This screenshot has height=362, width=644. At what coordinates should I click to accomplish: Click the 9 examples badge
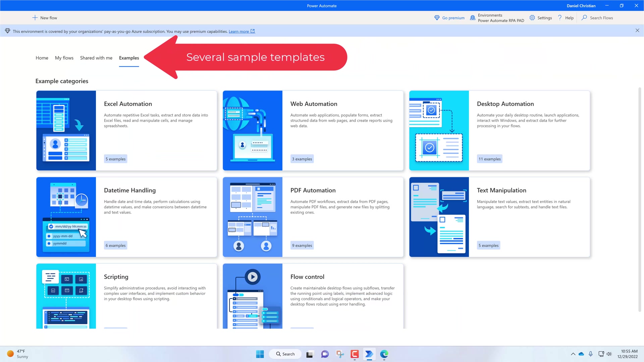click(x=302, y=245)
